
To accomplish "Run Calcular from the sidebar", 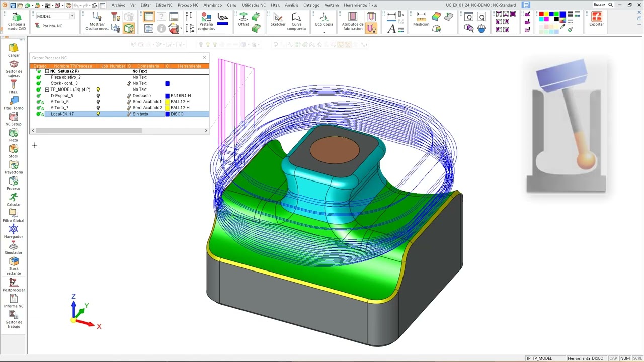I will point(14,200).
